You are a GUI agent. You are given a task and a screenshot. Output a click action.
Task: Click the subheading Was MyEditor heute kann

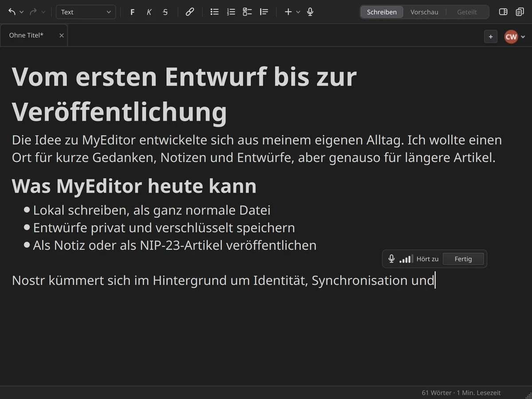click(134, 186)
